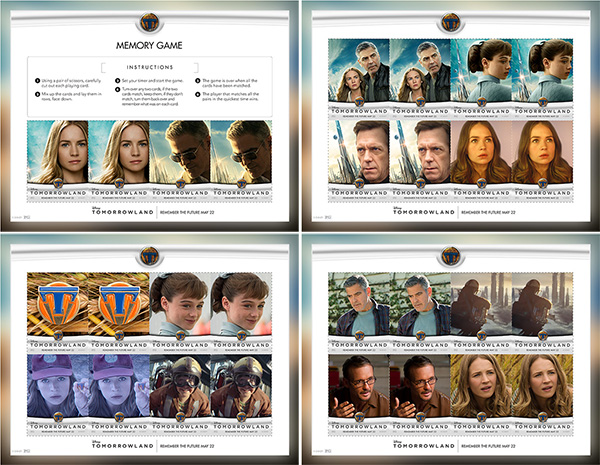Click Tomorrowland footer logo on Memory Game page
This screenshot has height=465, width=600.
pos(122,211)
